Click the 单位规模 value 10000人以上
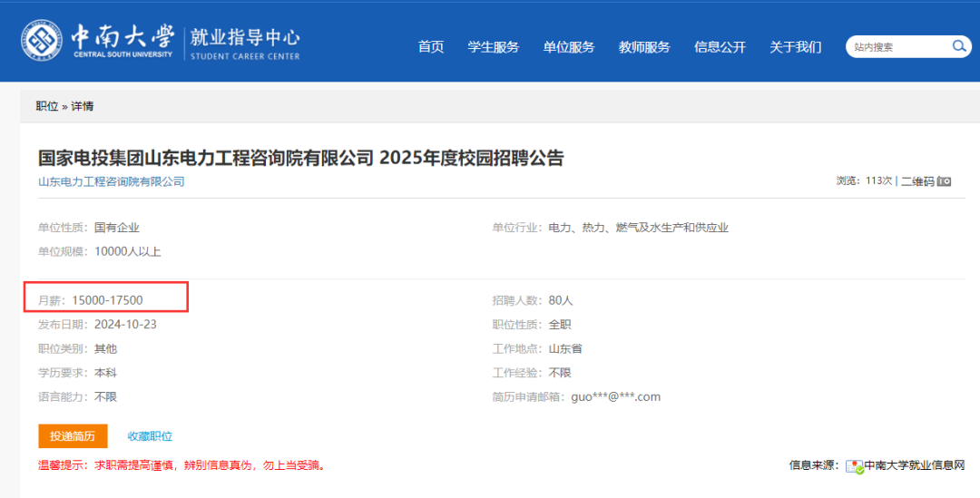 pyautogui.click(x=128, y=252)
